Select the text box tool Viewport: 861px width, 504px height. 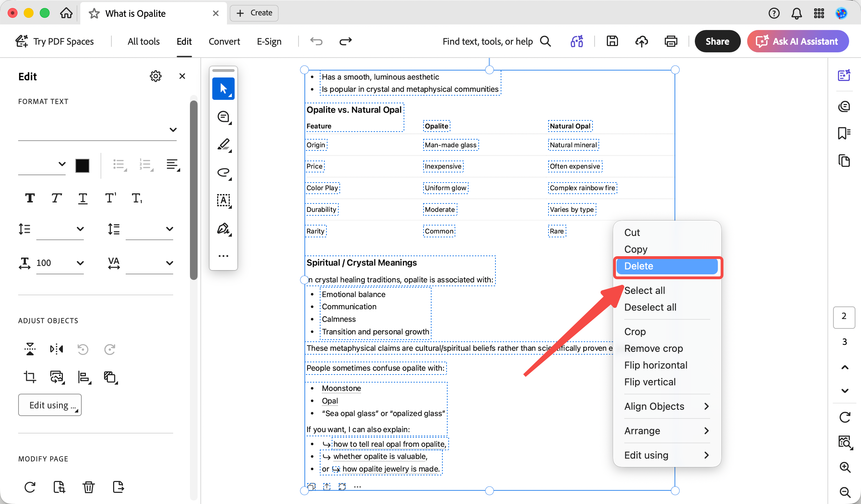click(x=223, y=201)
